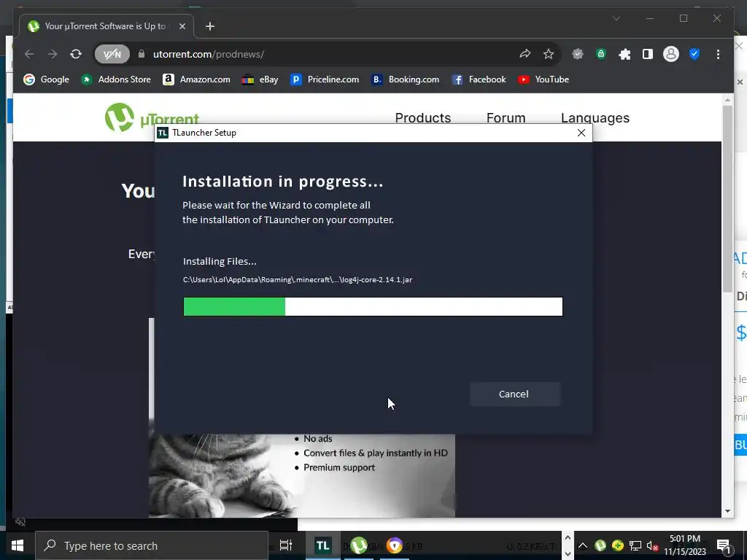Image resolution: width=747 pixels, height=560 pixels.
Task: Open the Booking.com bookmark
Action: tap(406, 79)
